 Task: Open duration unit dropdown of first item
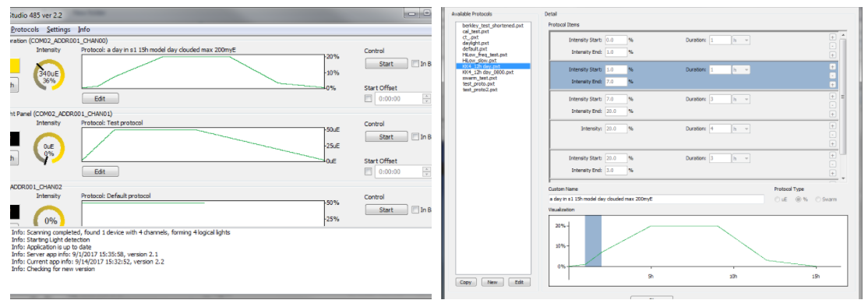pyautogui.click(x=741, y=41)
